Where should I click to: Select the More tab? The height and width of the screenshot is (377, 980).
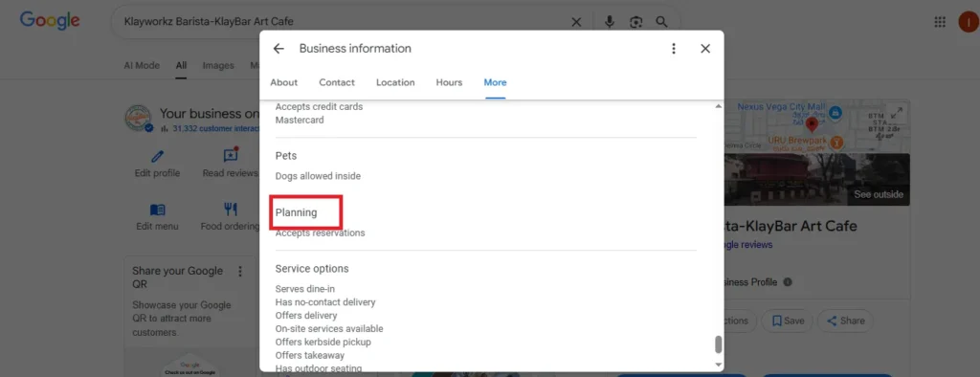point(495,82)
